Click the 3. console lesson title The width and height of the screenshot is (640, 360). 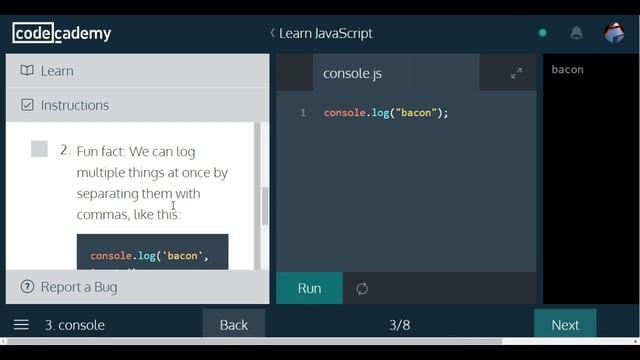pyautogui.click(x=75, y=325)
